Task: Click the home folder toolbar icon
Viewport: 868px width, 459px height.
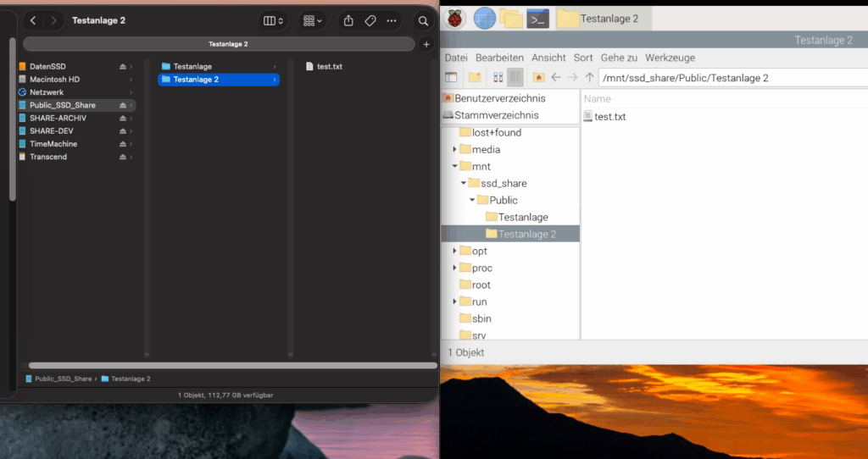Action: tap(538, 77)
